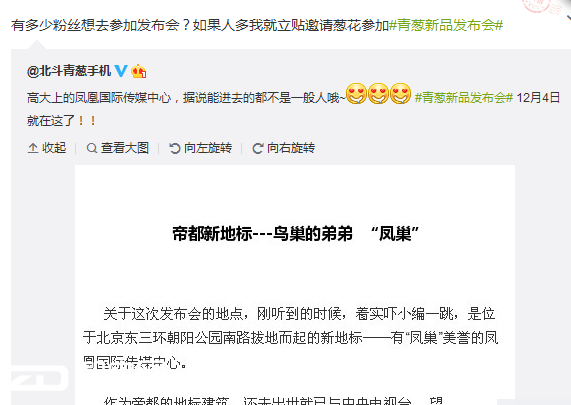Open the @北斗青葱手机 profile link
The image size is (571, 405).
69,71
